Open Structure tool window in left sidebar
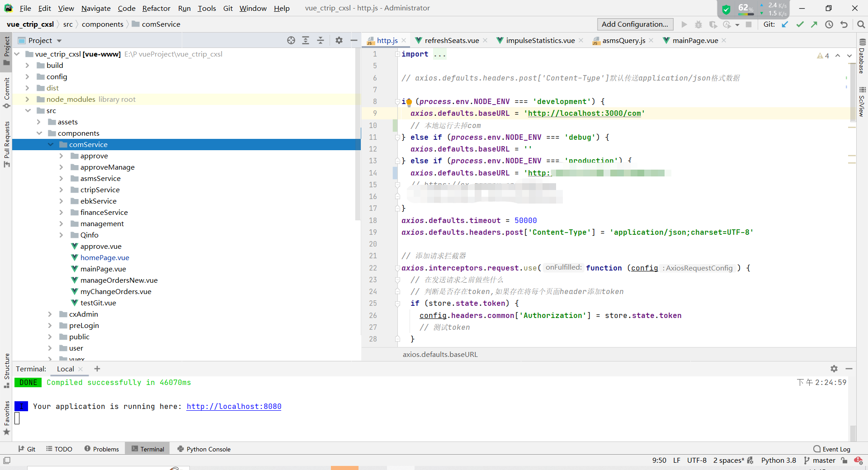The height and width of the screenshot is (470, 868). (x=6, y=370)
